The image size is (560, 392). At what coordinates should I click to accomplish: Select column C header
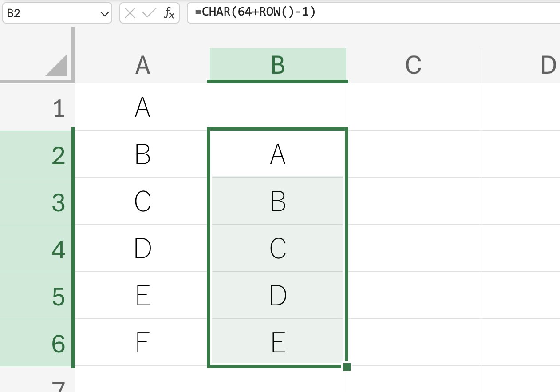413,65
